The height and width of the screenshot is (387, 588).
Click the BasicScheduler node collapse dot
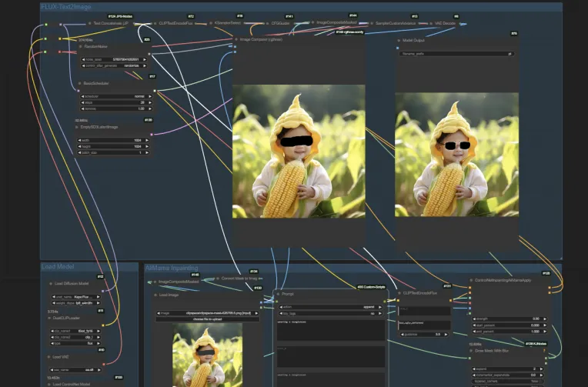pos(80,83)
